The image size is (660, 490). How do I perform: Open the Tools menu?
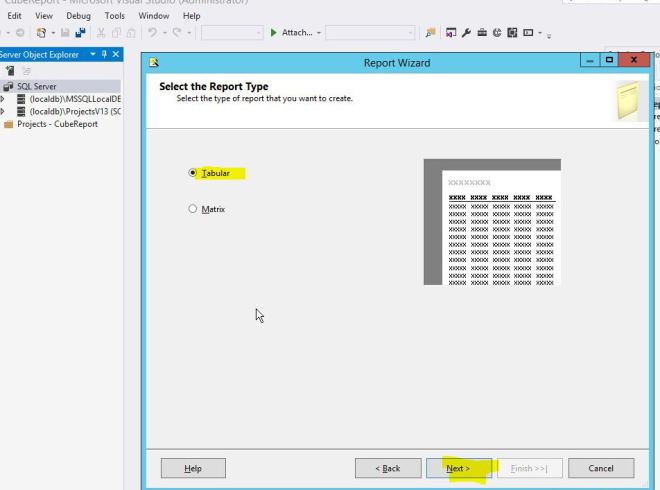point(115,16)
